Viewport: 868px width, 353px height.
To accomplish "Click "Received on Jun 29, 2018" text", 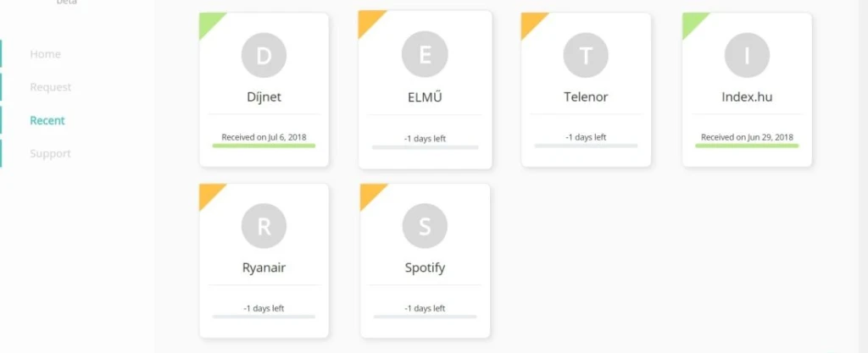I will click(x=747, y=136).
